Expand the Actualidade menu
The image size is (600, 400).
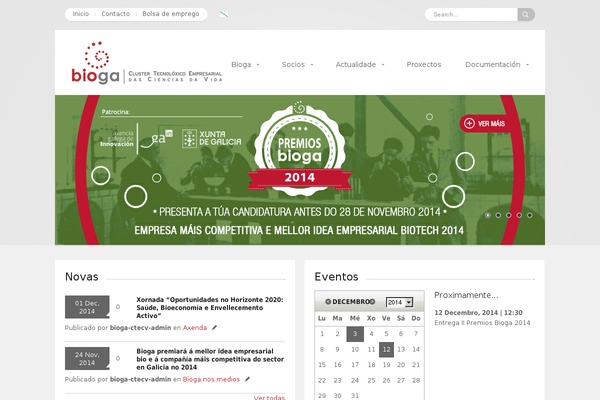click(x=360, y=64)
